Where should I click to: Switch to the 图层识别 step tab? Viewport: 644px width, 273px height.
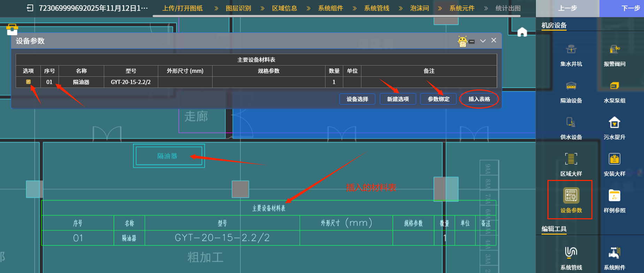tap(238, 8)
